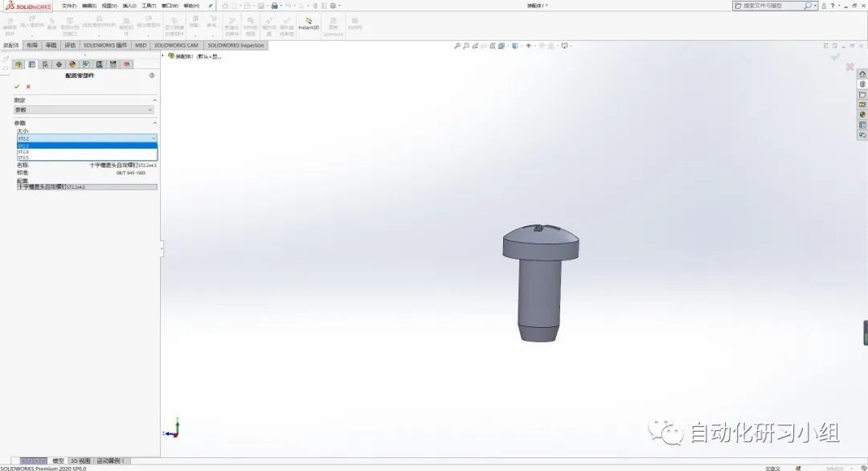
Task: Click the pin icon beside the menu bar
Action: [x=211, y=6]
